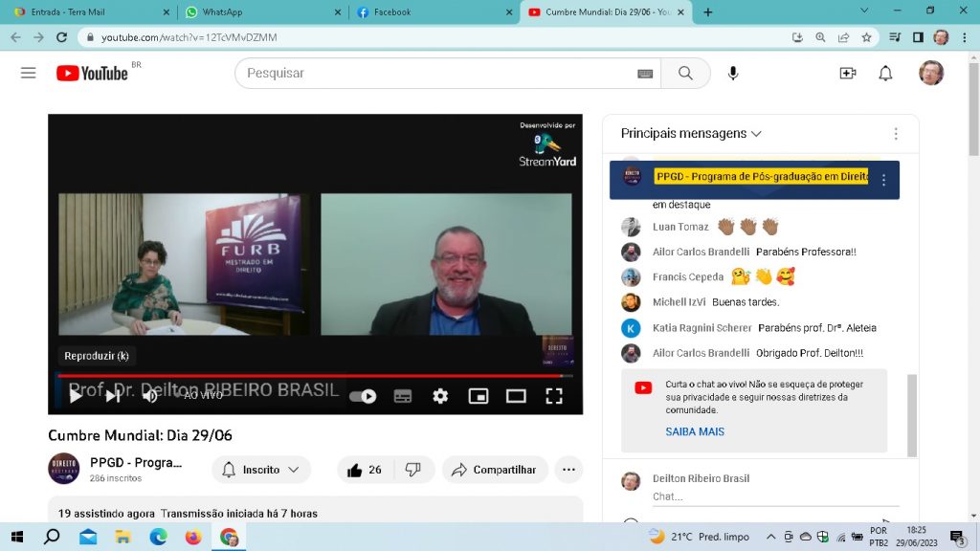
Task: Open YouTube hamburger guide menu
Action: (x=28, y=73)
